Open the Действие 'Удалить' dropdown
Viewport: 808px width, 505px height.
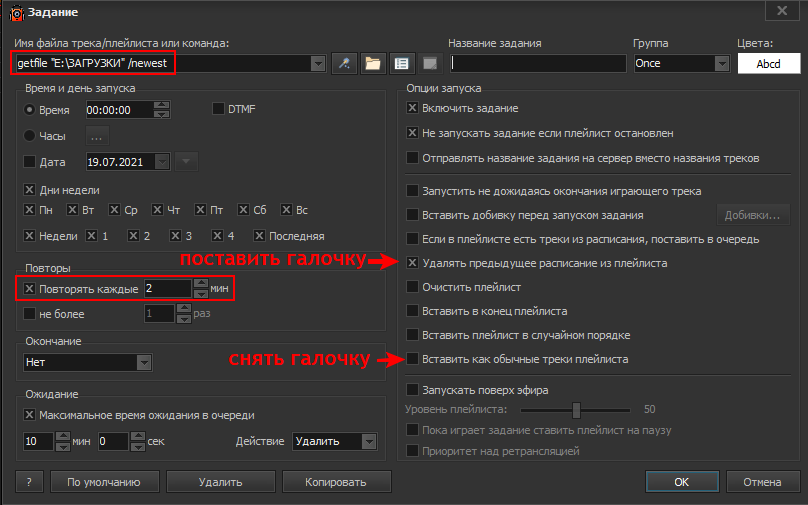coord(369,441)
